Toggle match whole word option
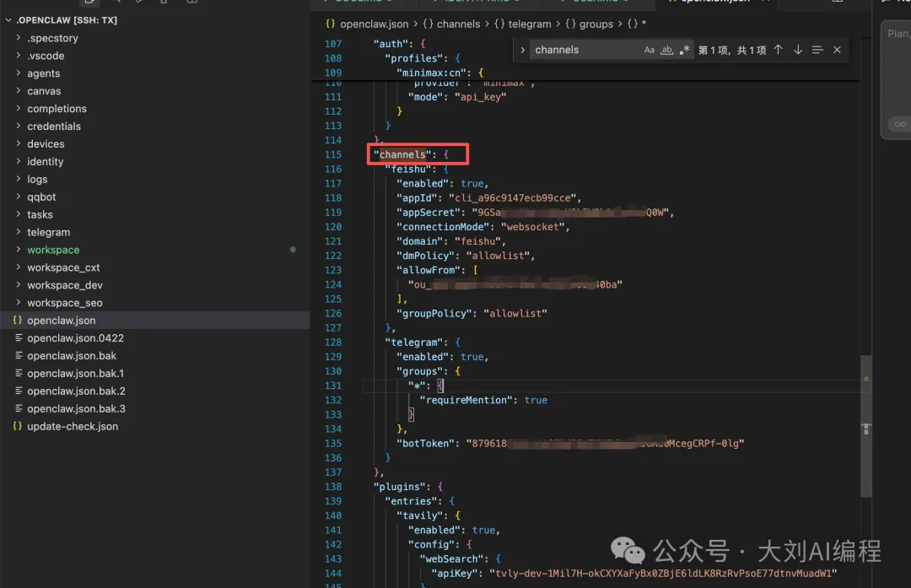 tap(666, 50)
